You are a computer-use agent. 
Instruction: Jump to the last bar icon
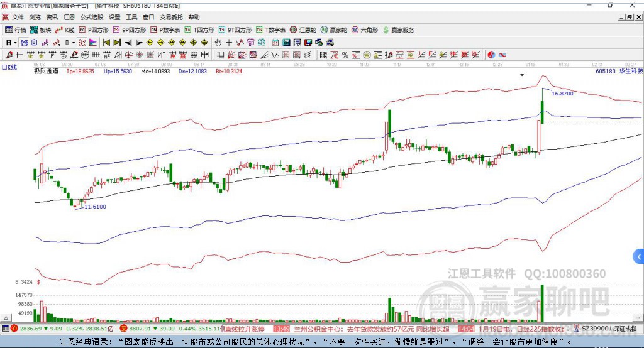click(x=117, y=43)
